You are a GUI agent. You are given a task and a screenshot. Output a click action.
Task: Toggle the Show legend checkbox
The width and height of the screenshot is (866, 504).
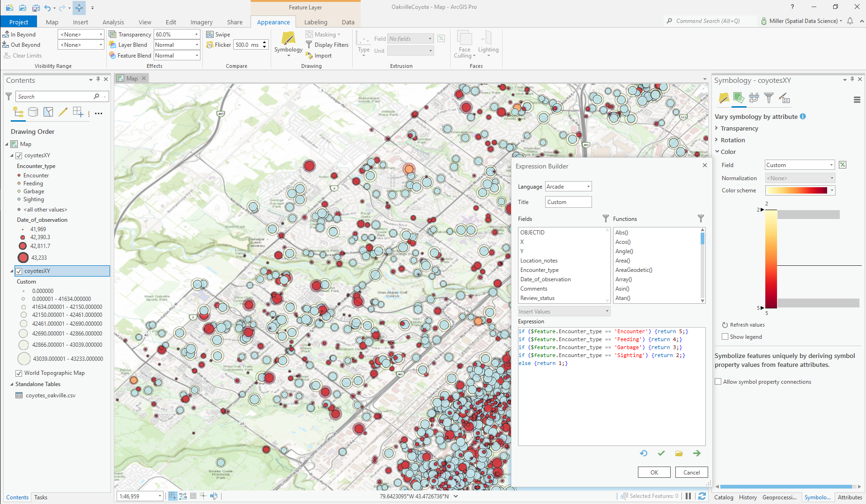point(725,336)
